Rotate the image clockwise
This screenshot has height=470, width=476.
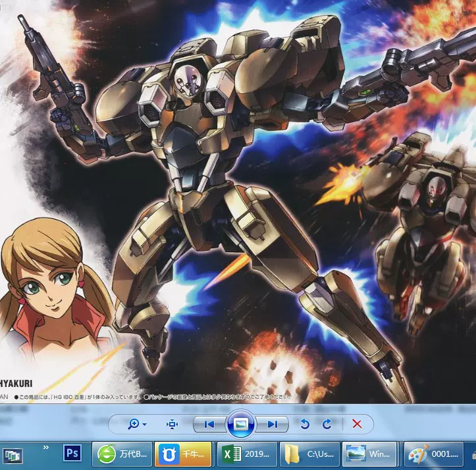tap(327, 424)
